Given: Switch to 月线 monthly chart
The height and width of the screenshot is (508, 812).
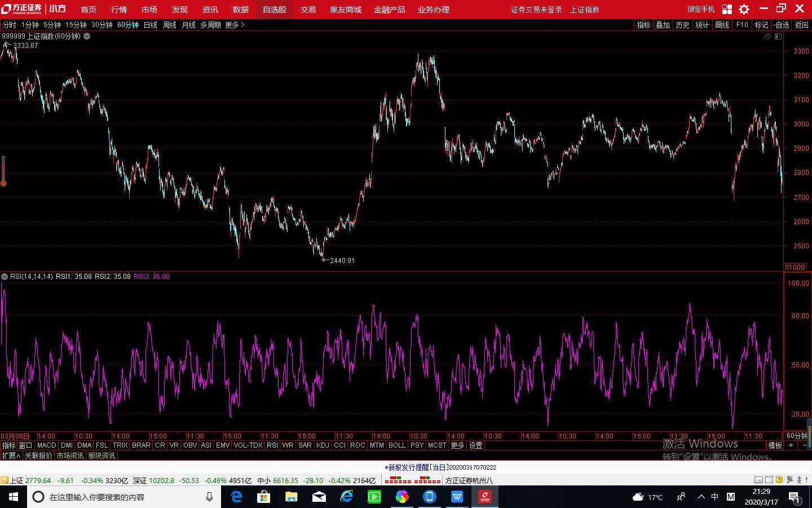Looking at the screenshot, I should pos(189,25).
